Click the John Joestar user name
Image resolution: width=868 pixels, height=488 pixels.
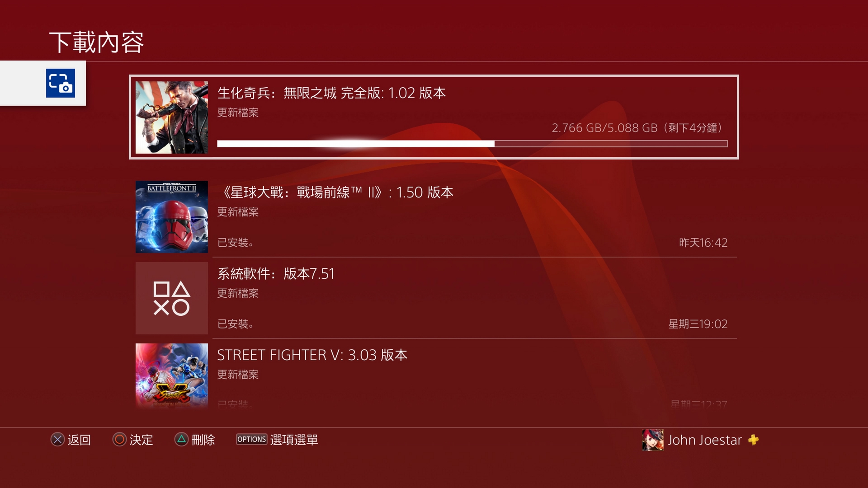[x=705, y=440]
